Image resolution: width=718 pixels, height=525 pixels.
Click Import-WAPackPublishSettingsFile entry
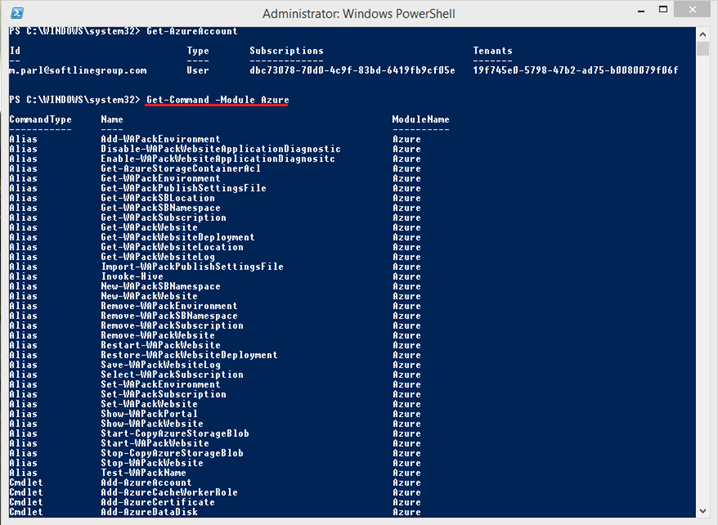(x=192, y=267)
